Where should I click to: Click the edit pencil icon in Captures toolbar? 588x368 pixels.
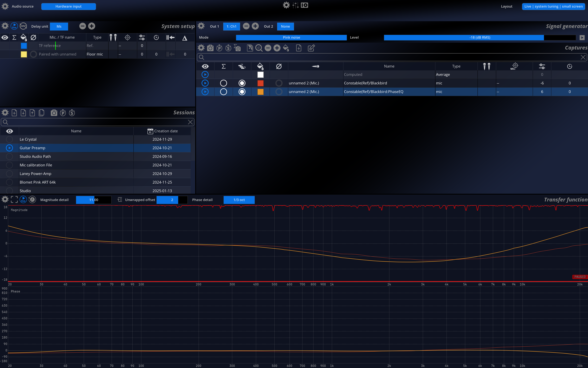pyautogui.click(x=311, y=48)
